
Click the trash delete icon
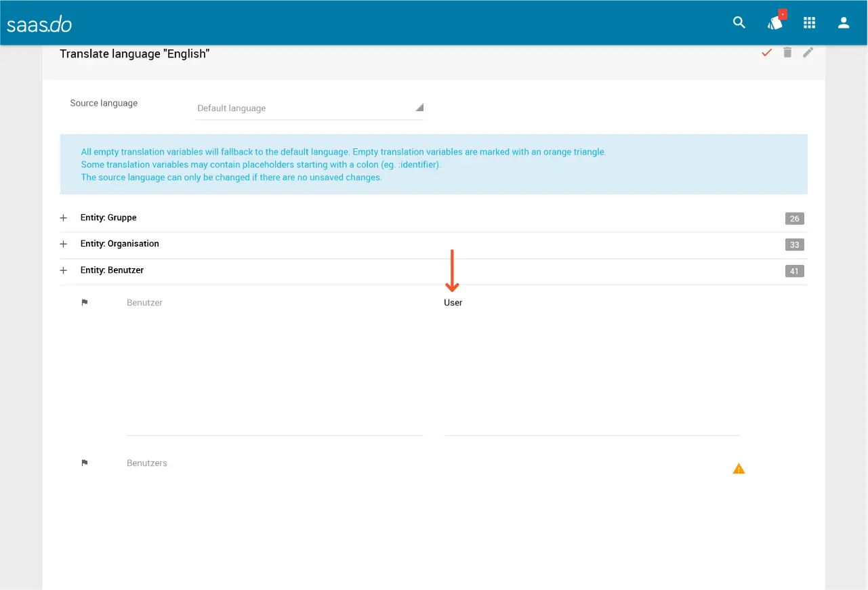[x=787, y=53]
